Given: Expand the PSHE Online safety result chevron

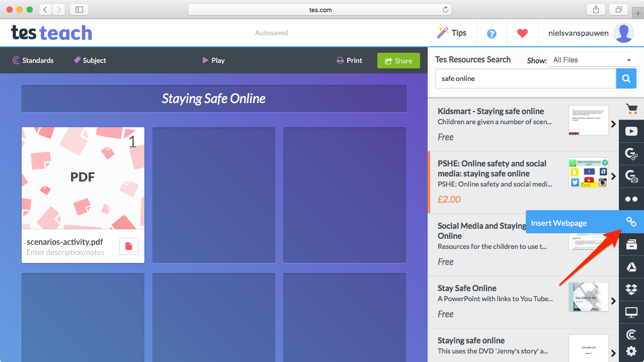Looking at the screenshot, I should pyautogui.click(x=613, y=176).
